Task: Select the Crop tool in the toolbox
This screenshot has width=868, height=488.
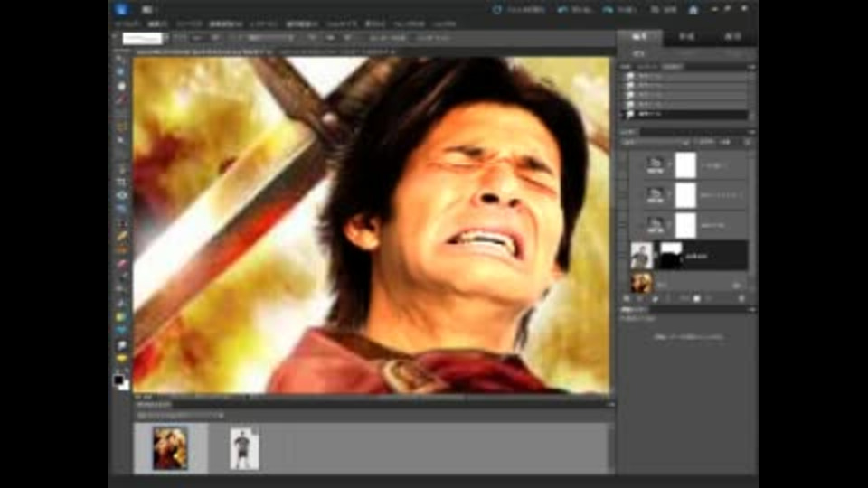Action: point(120,182)
